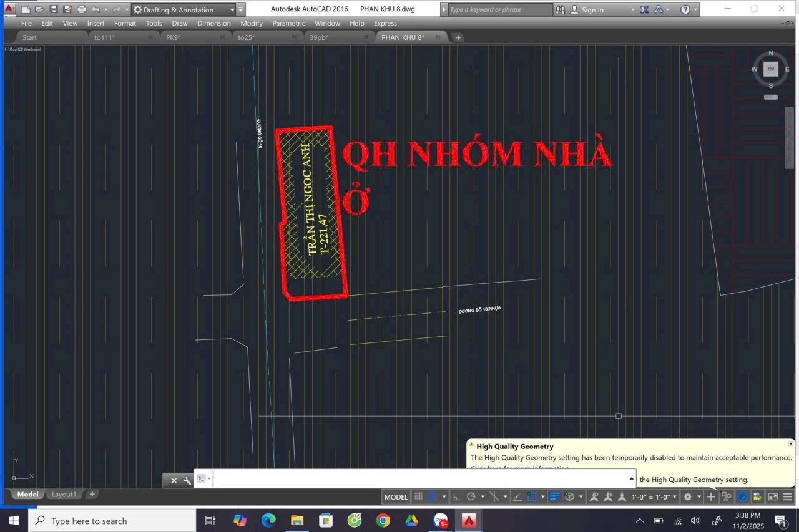Switch to the to25 drawing tab

tap(246, 37)
